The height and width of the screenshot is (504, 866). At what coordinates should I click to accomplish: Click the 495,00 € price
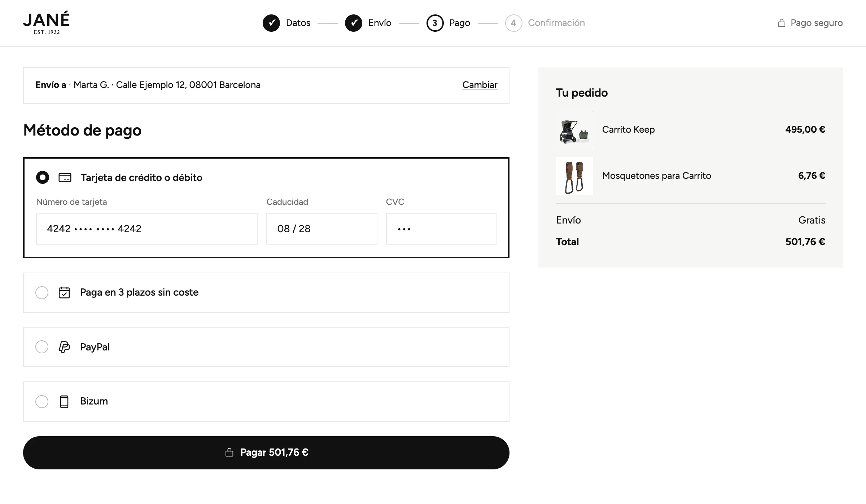click(x=805, y=129)
